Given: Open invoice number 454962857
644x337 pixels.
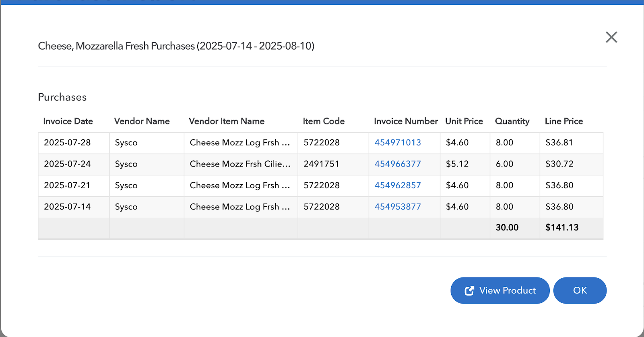Looking at the screenshot, I should (x=398, y=185).
